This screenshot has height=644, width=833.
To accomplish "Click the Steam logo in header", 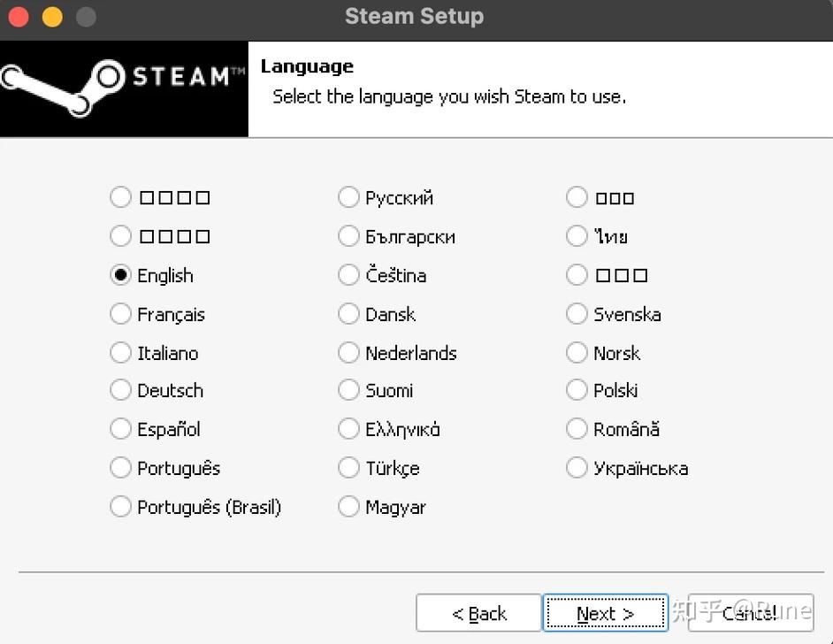I will tap(123, 87).
